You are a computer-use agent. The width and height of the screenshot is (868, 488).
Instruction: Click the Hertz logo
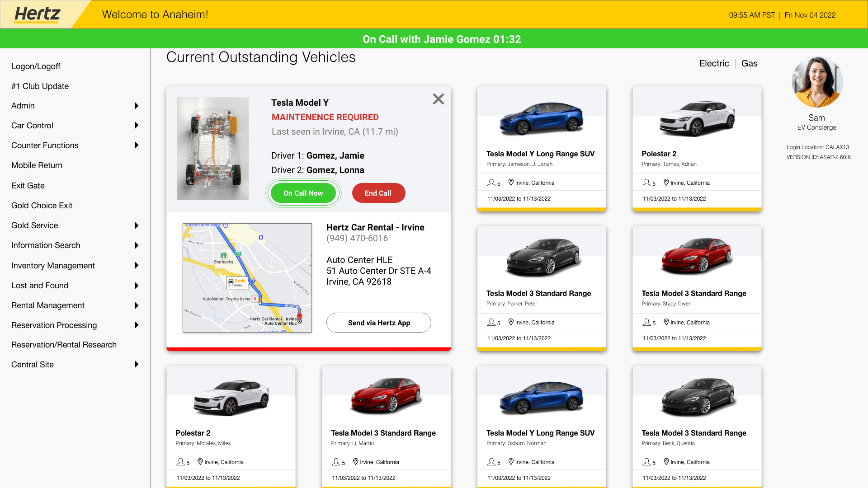tap(38, 14)
